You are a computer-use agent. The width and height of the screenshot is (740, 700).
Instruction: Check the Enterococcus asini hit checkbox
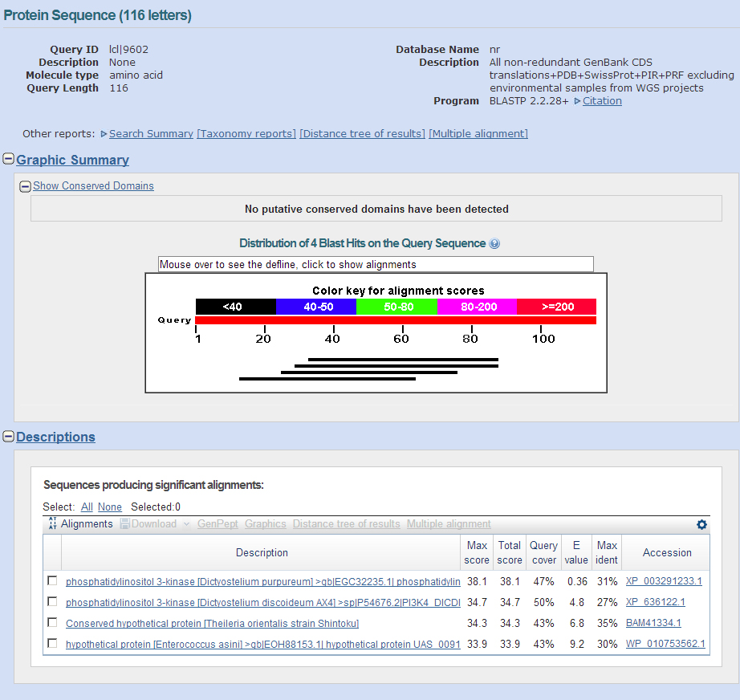tap(52, 643)
